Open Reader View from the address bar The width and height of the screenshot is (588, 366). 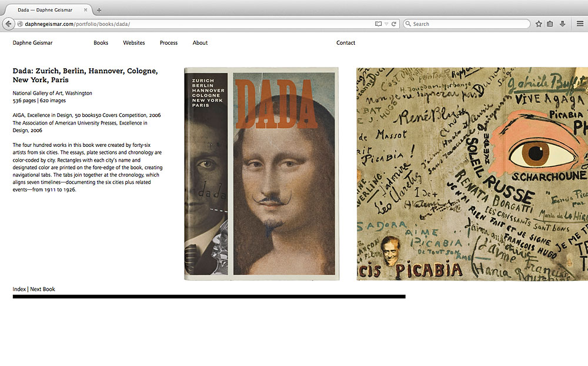tap(378, 24)
